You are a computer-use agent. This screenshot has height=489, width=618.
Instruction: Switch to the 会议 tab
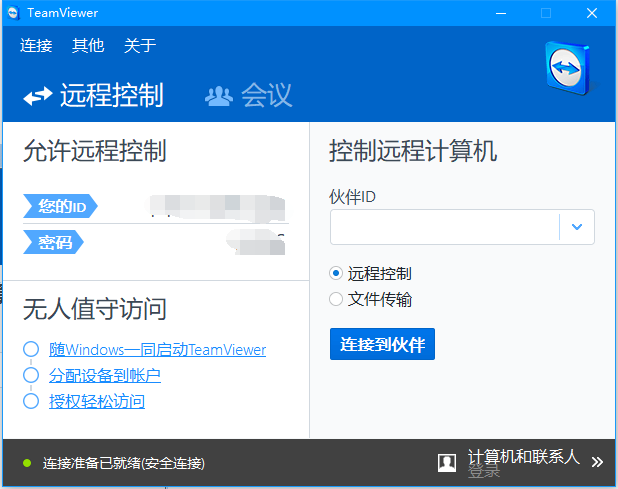click(x=249, y=95)
